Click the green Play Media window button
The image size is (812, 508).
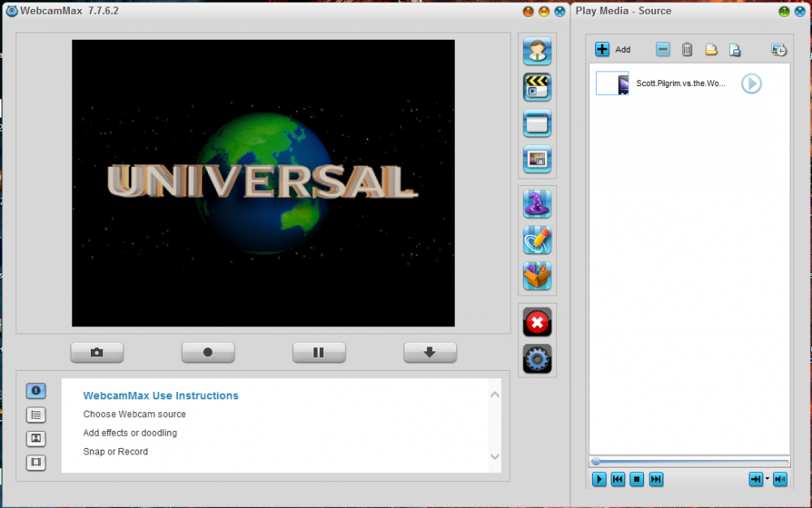784,11
